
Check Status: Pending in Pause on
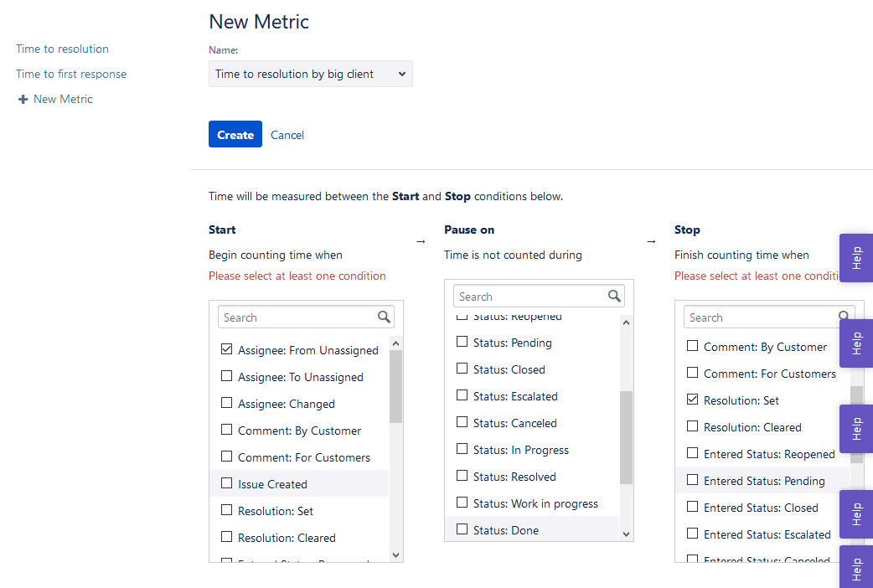(x=462, y=343)
